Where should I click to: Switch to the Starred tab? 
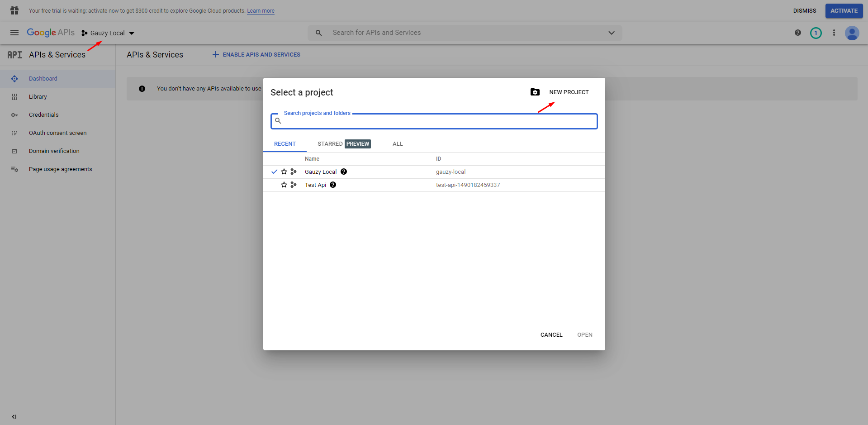pyautogui.click(x=344, y=144)
